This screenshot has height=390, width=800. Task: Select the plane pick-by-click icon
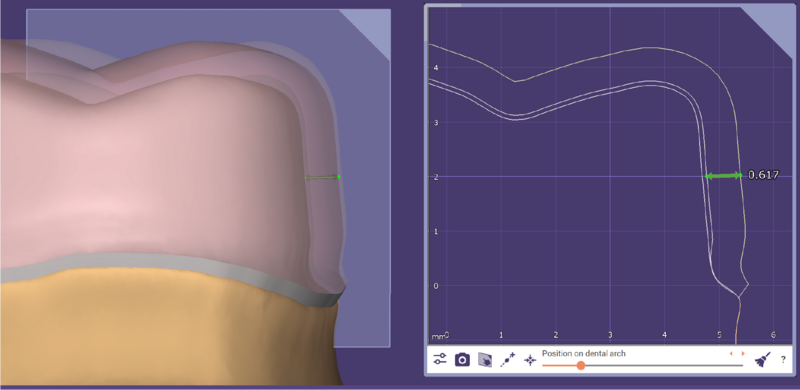(x=485, y=359)
